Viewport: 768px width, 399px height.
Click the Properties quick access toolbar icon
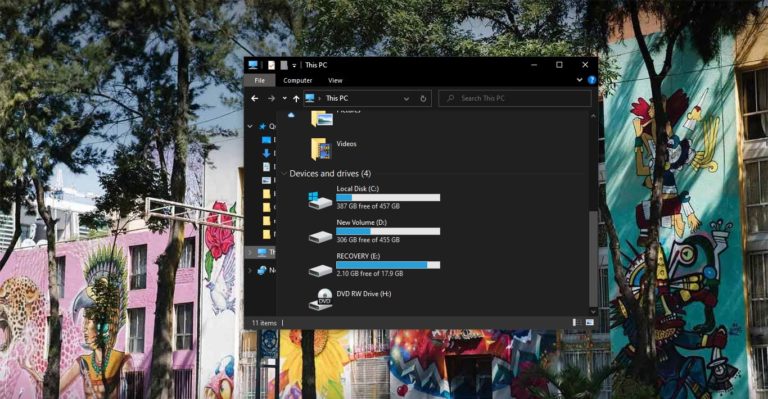click(x=271, y=65)
